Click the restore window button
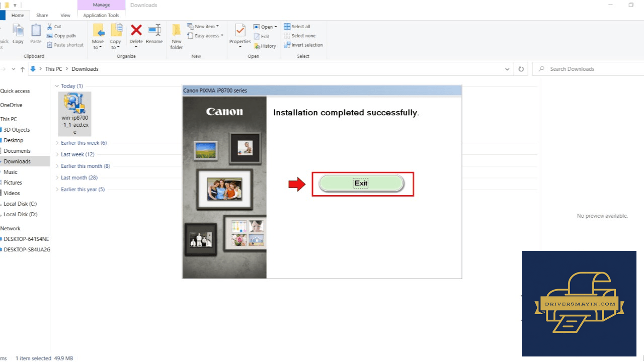 pyautogui.click(x=631, y=5)
